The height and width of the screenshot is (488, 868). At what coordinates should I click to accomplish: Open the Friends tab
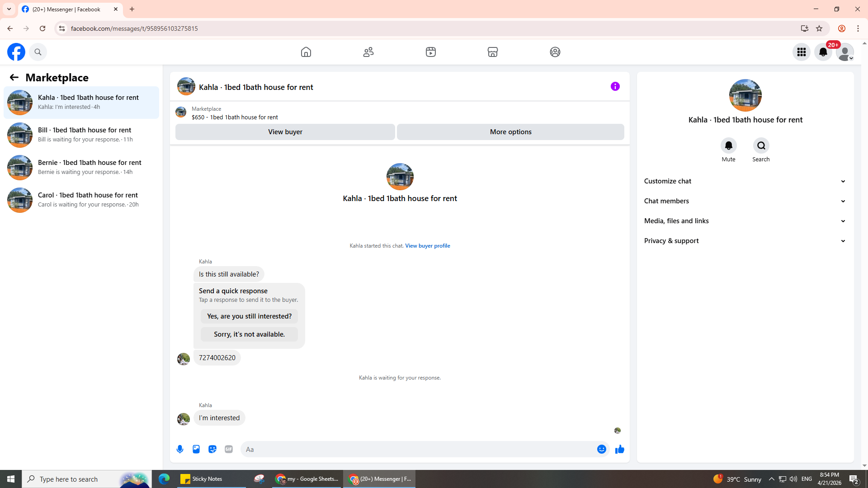pyautogui.click(x=368, y=52)
